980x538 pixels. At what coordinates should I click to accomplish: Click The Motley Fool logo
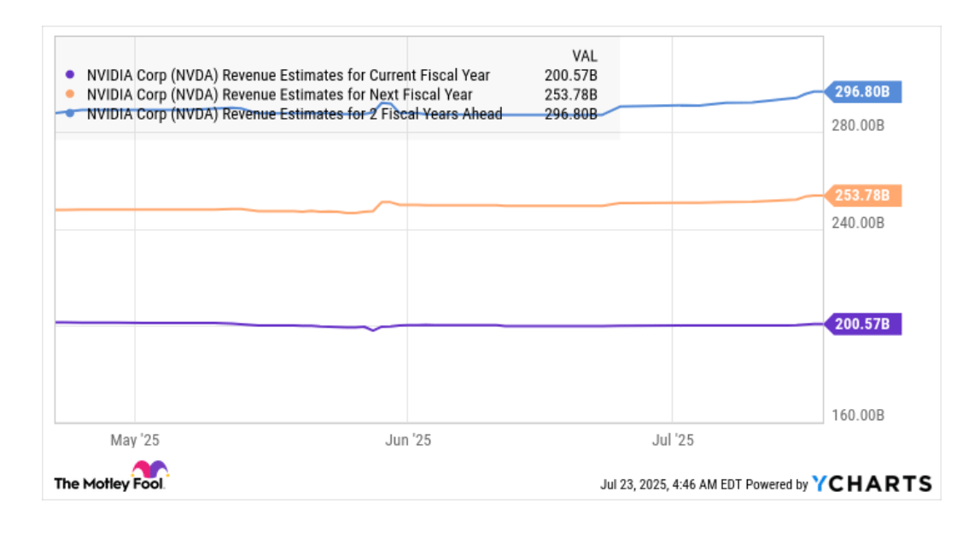tap(111, 476)
